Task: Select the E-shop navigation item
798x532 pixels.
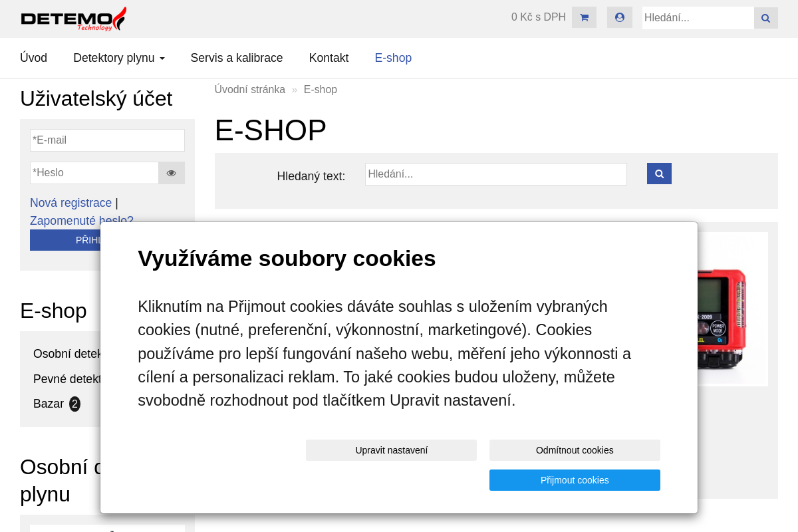Action: pyautogui.click(x=393, y=58)
